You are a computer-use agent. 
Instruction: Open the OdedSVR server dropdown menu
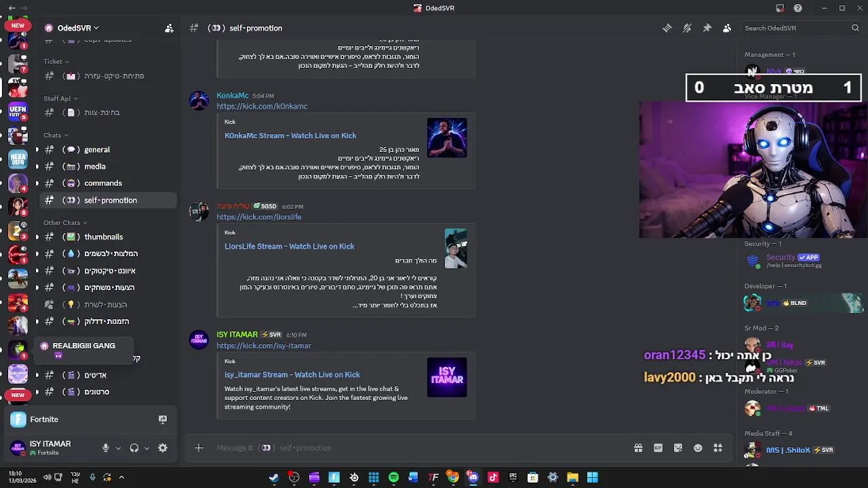point(71,28)
